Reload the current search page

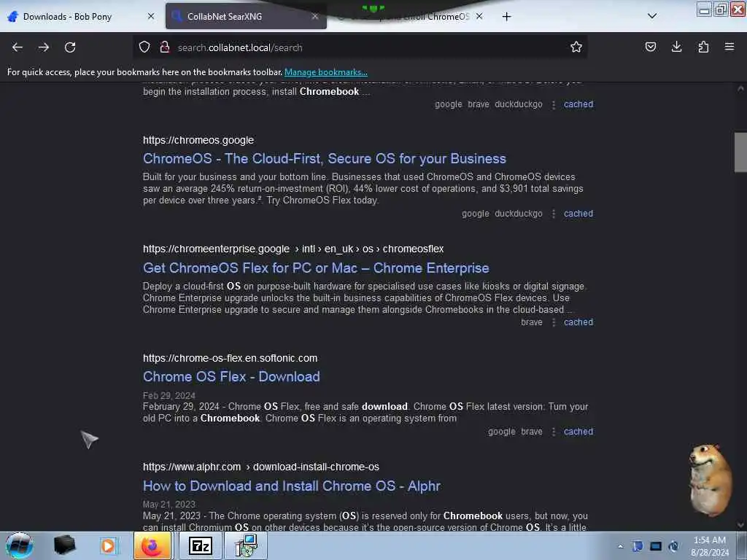tap(70, 47)
